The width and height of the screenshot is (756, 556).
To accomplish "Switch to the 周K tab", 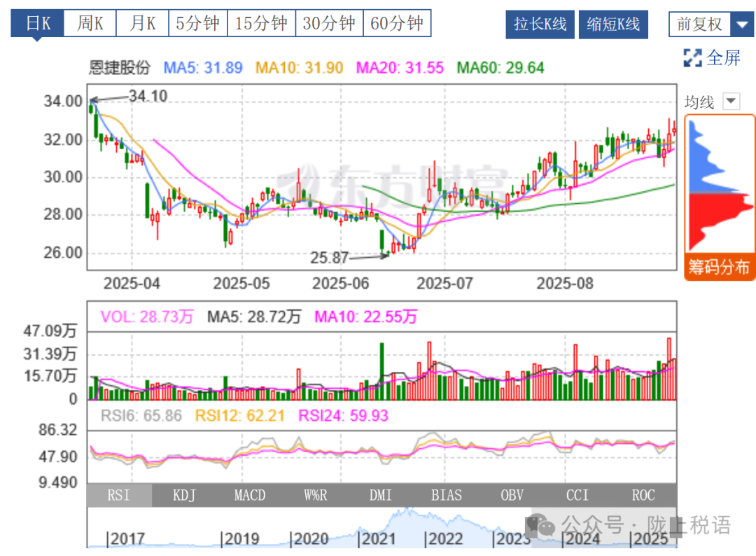I will click(90, 24).
